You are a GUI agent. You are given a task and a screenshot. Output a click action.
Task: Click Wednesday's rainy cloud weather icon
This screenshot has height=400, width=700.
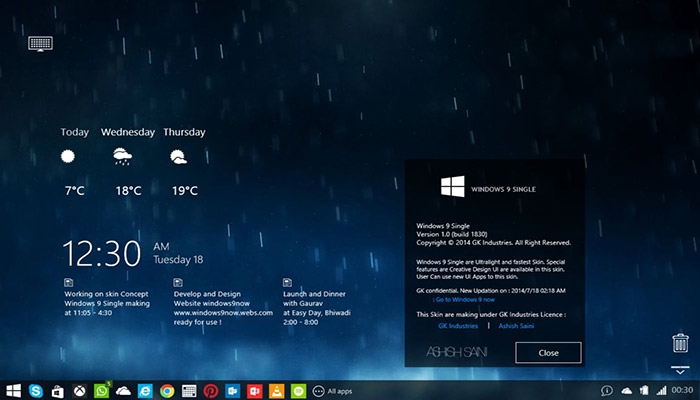(x=122, y=157)
